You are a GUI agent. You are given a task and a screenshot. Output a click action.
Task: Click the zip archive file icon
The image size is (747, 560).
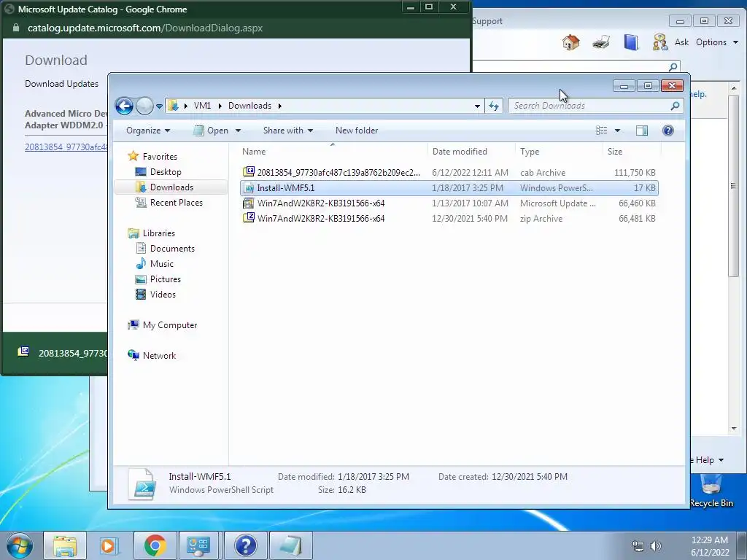tap(249, 217)
